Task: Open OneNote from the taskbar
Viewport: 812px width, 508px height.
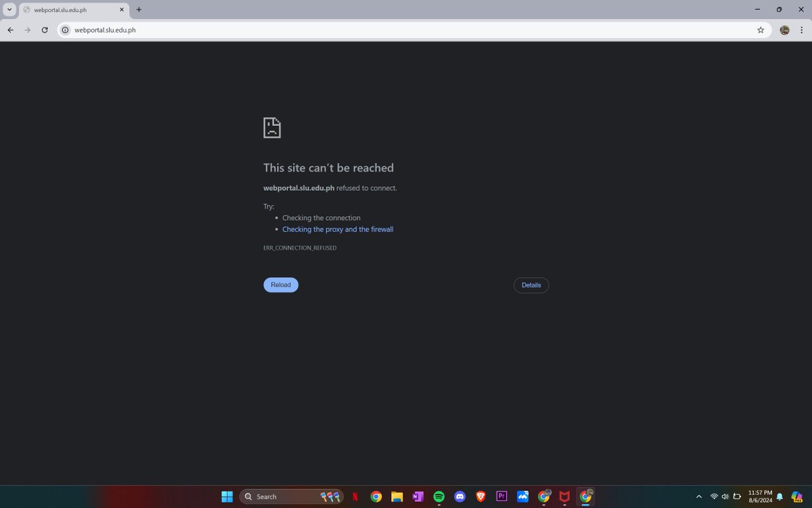Action: [x=418, y=496]
